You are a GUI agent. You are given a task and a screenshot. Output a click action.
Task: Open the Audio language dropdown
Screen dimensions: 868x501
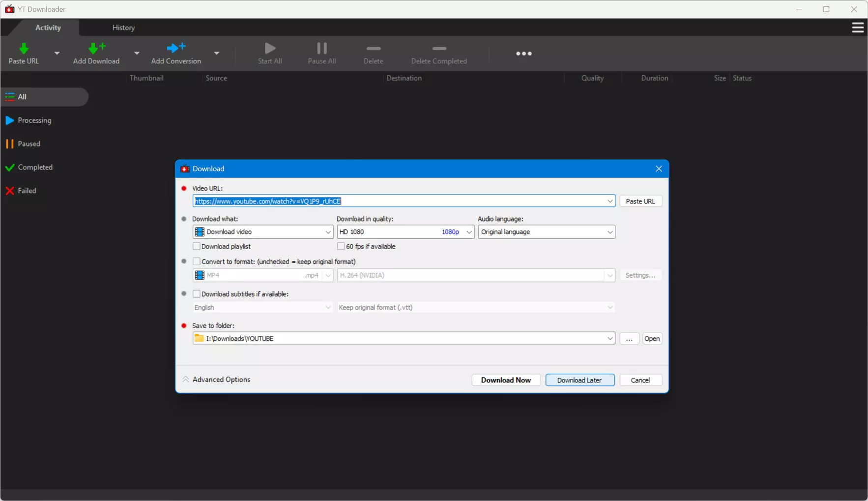pos(547,232)
